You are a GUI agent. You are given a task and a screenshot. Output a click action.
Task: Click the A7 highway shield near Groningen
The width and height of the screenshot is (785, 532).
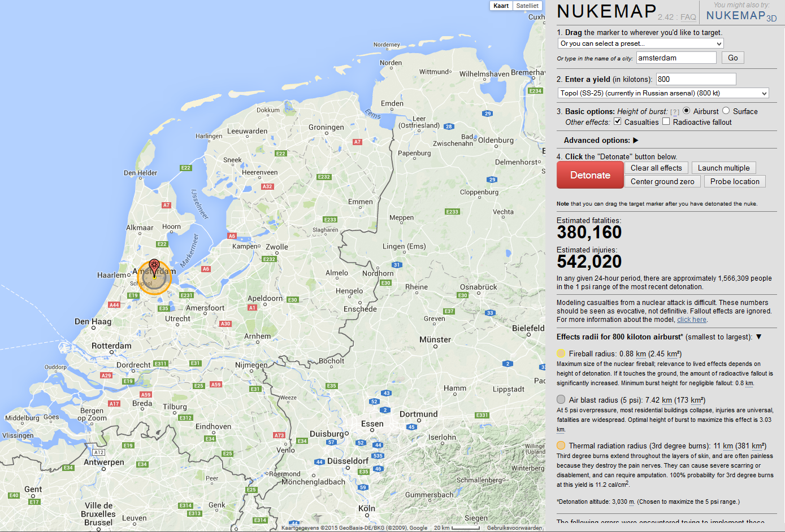point(357,142)
